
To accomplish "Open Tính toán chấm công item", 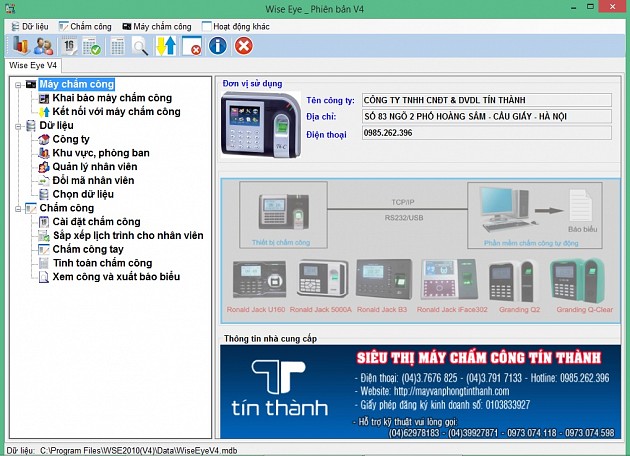I will pos(103,263).
